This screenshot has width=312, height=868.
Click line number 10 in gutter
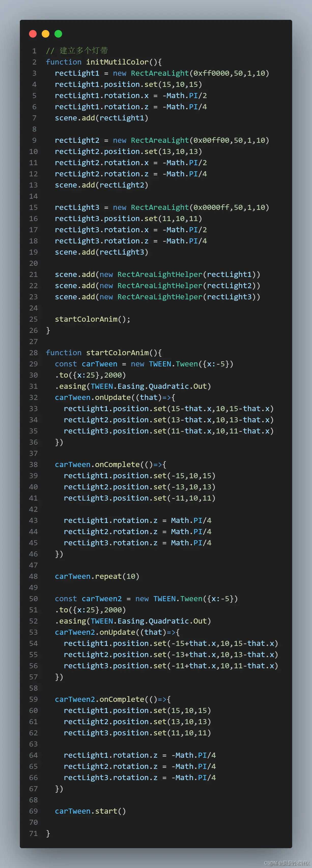[33, 152]
